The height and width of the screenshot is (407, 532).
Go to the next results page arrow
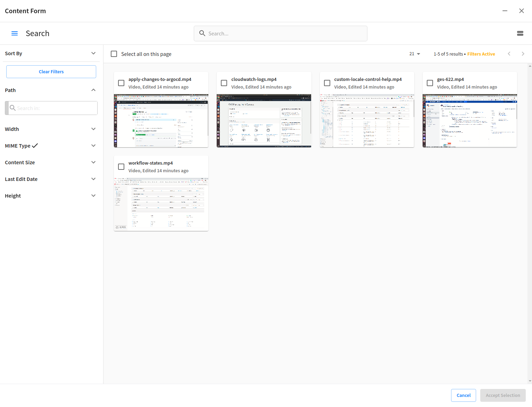point(523,54)
